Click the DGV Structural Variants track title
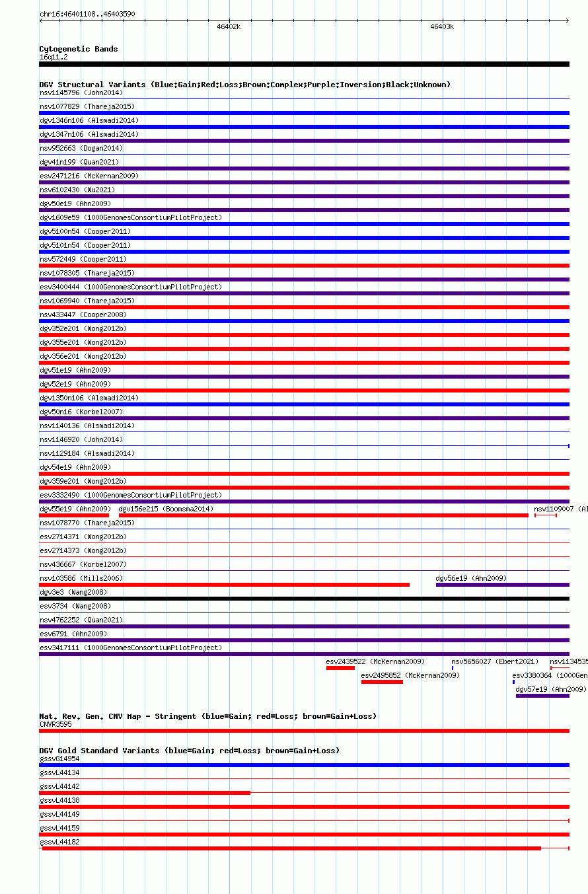Viewport: 588px width, 894px height. point(245,85)
